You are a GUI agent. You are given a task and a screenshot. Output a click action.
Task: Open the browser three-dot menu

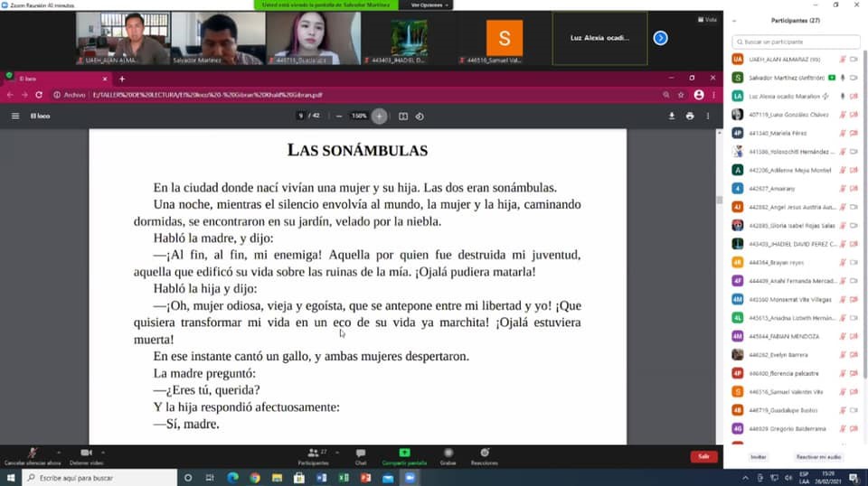coord(713,95)
